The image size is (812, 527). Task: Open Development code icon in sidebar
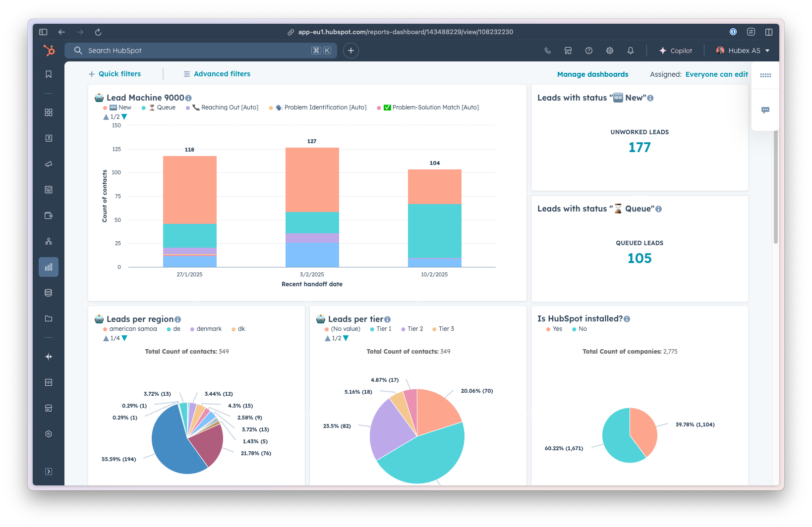49,382
